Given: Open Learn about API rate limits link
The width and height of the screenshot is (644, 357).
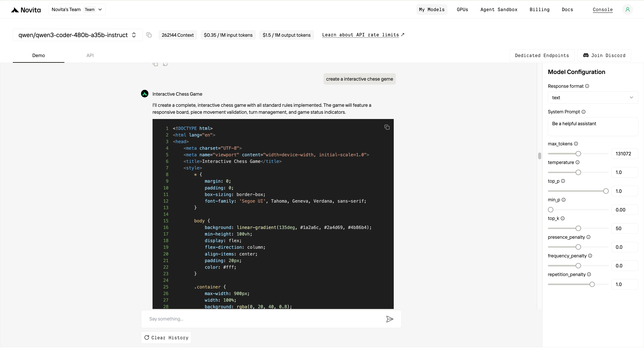Looking at the screenshot, I should pos(363,35).
